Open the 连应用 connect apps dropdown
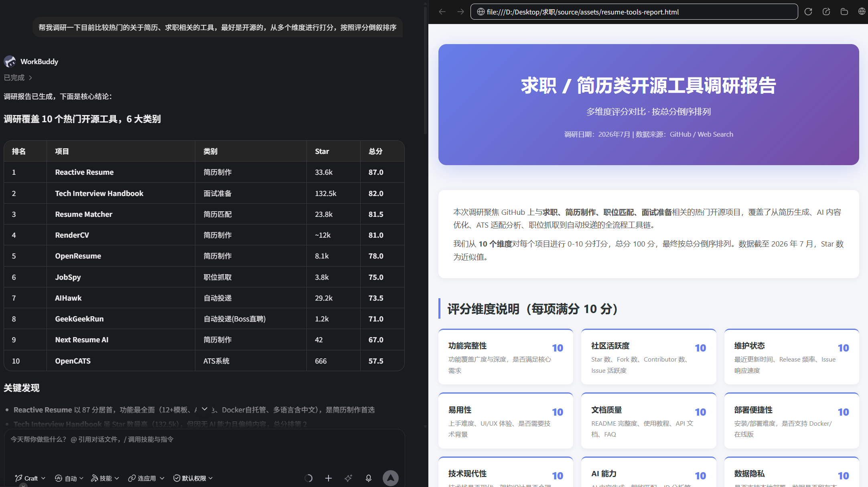This screenshot has height=487, width=868. [x=146, y=478]
